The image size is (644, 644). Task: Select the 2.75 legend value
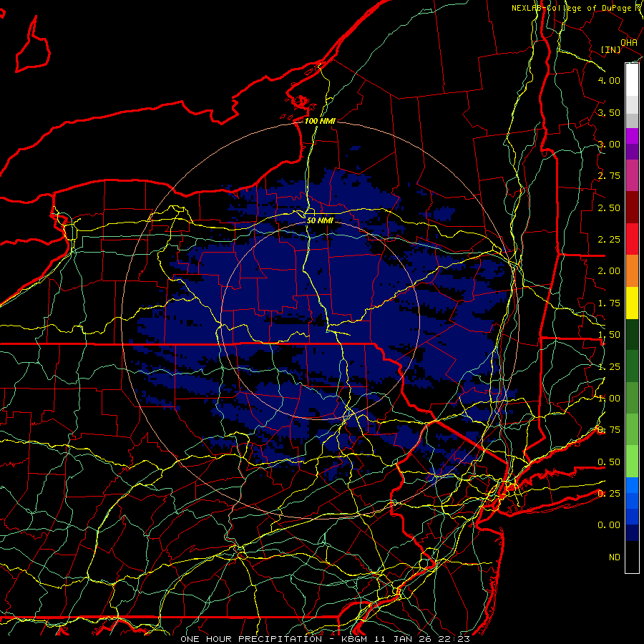pos(609,176)
